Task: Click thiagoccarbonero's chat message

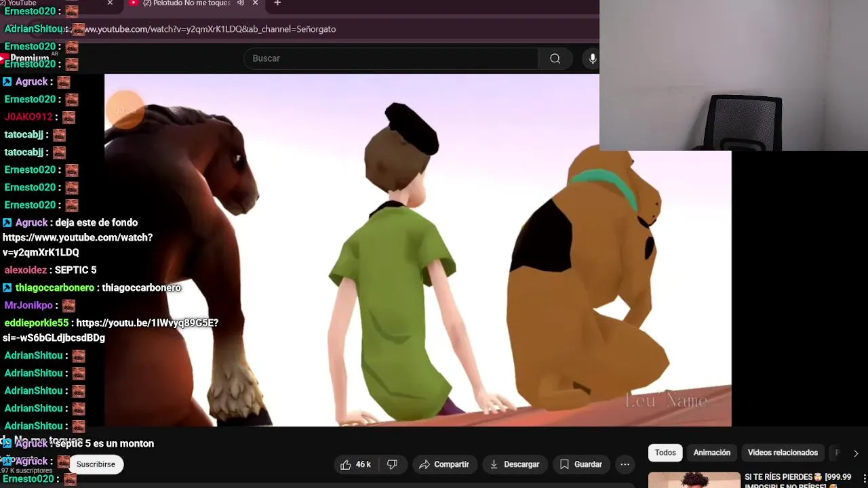Action: [x=141, y=287]
